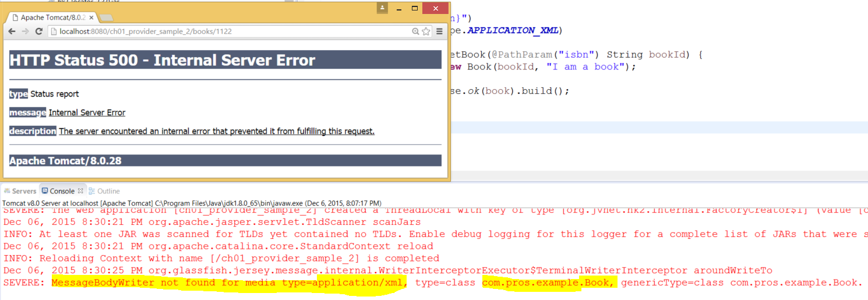Click the APPLICATION_XML code text

point(513,30)
